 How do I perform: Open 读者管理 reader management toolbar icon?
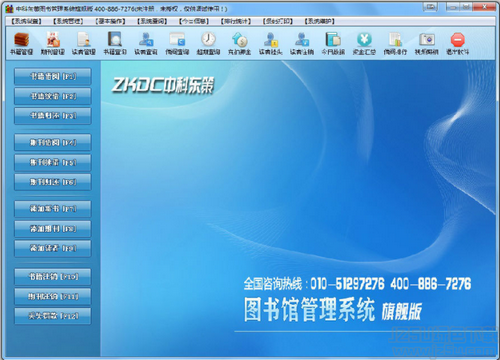pos(84,43)
